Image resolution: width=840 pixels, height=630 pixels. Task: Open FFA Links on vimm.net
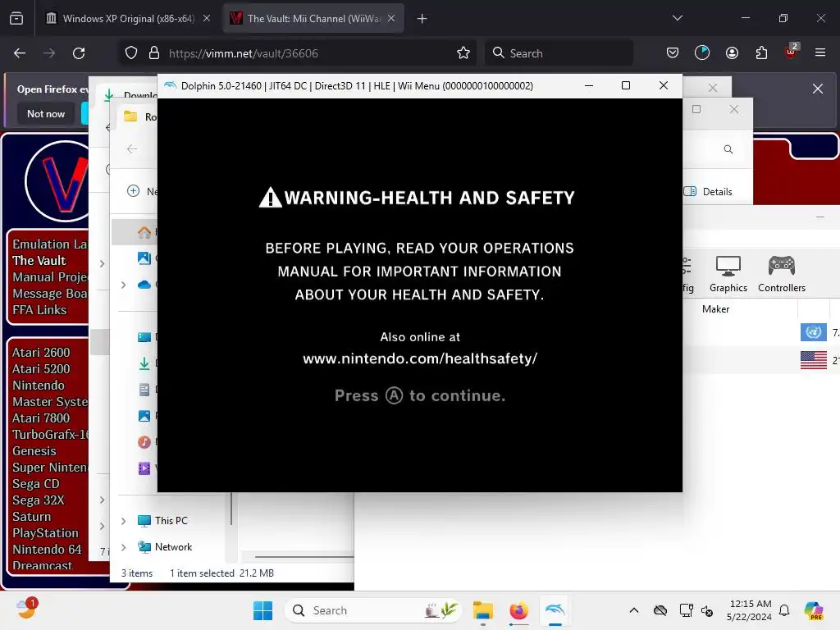click(39, 309)
